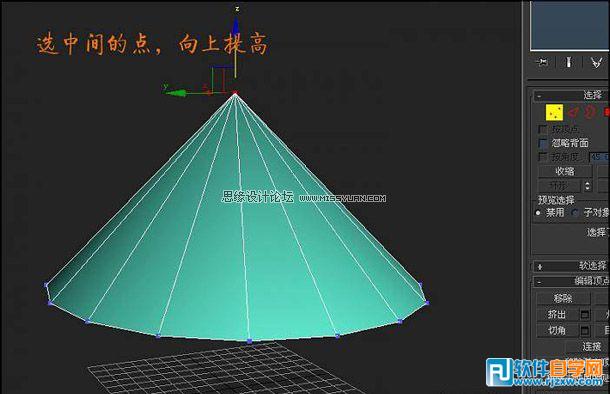This screenshot has height=394, width=610.
Task: Select the Border sub-object level icon
Action: point(590,112)
